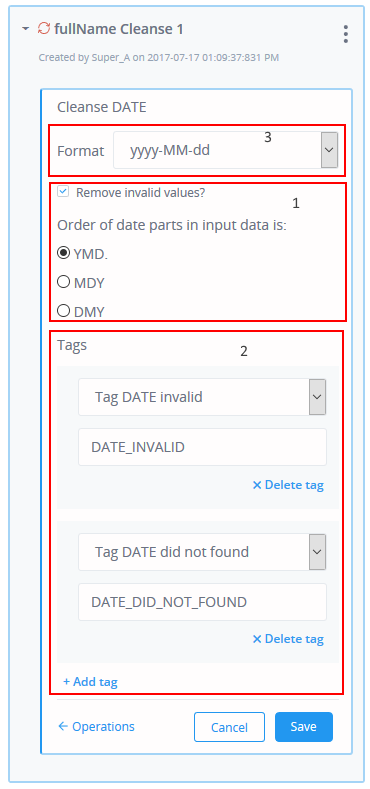Image resolution: width=370 pixels, height=789 pixels.
Task: Uncheck Remove invalid values checkbox
Action: click(62, 192)
